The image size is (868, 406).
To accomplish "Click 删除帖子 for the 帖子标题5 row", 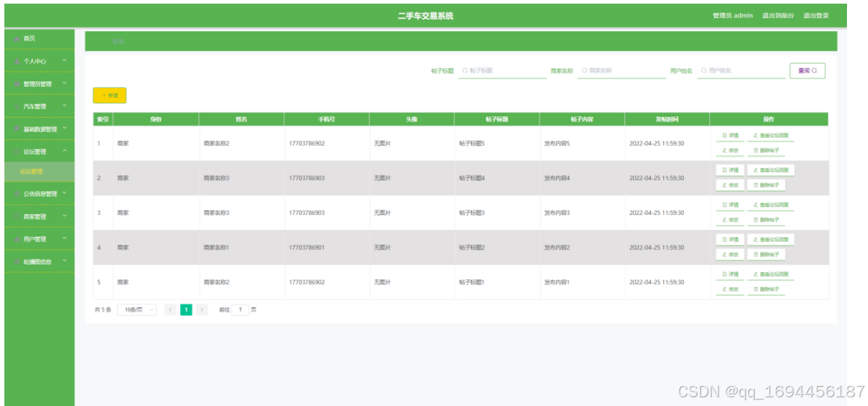I will pyautogui.click(x=766, y=150).
